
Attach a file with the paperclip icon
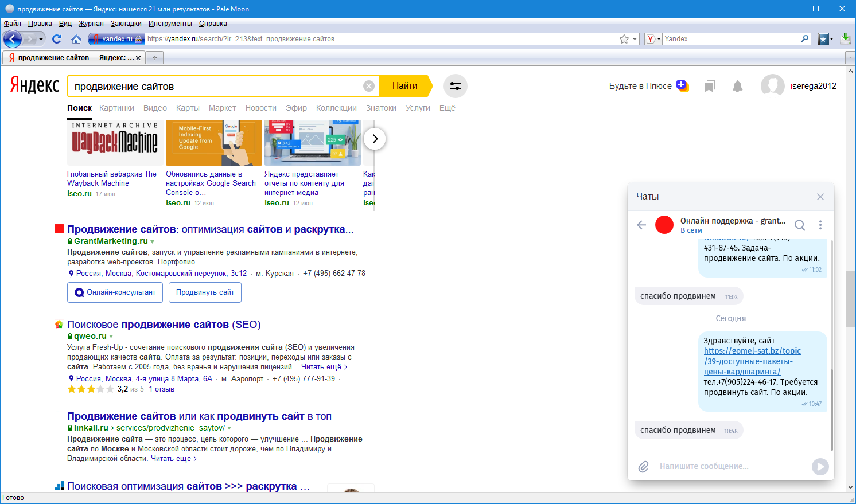644,467
